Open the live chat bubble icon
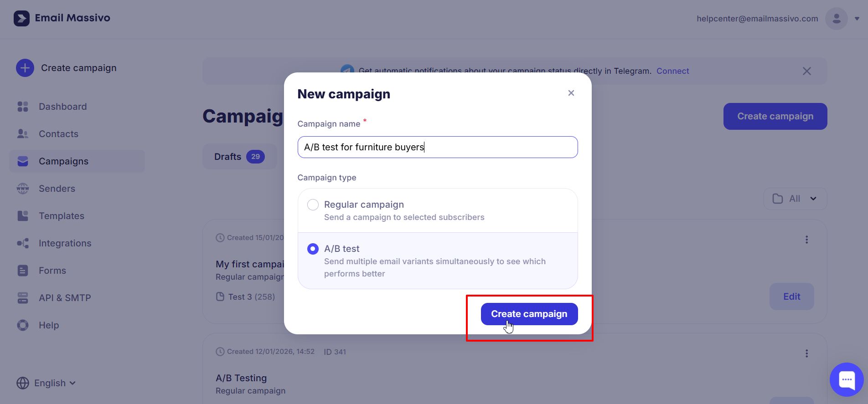 (847, 379)
